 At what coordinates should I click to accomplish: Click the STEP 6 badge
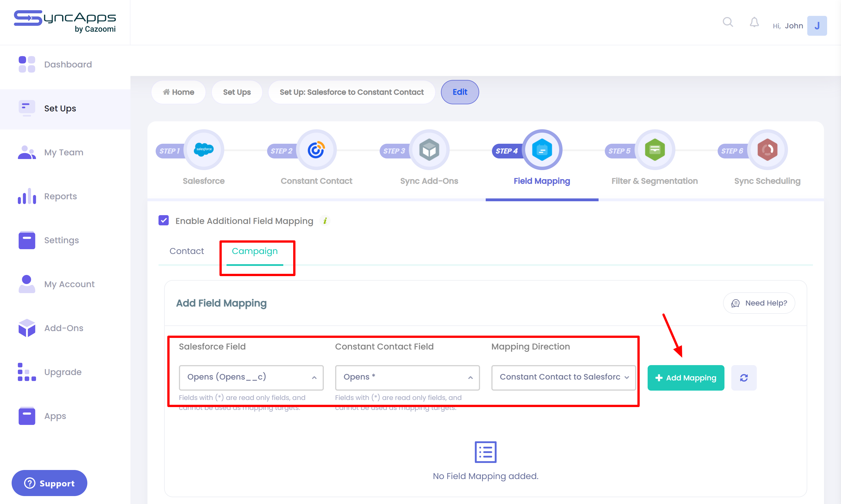point(733,151)
